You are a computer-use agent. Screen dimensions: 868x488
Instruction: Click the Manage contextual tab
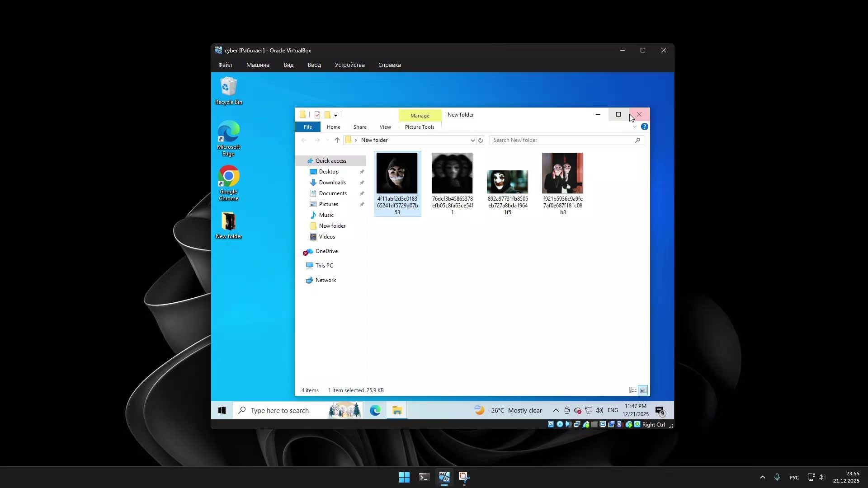click(x=420, y=116)
